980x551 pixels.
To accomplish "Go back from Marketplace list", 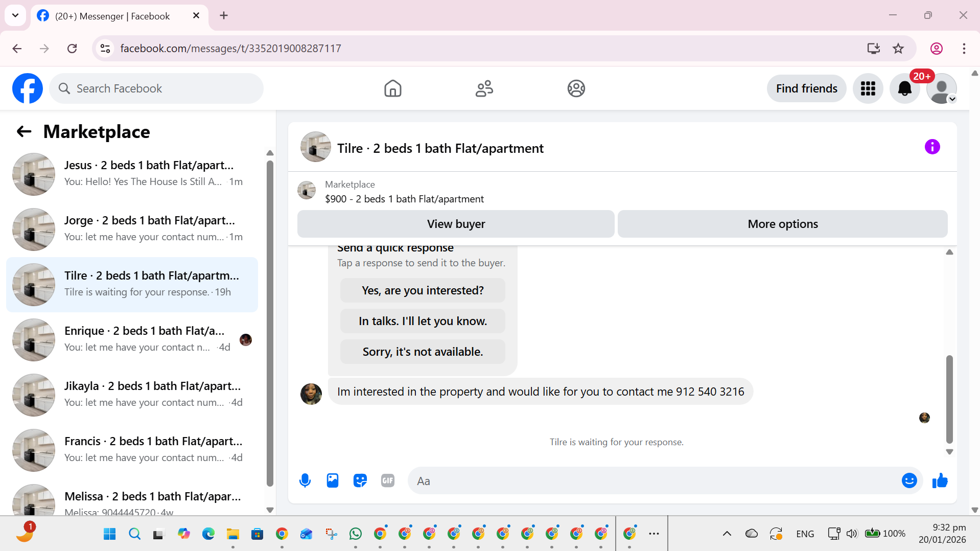I will click(24, 132).
